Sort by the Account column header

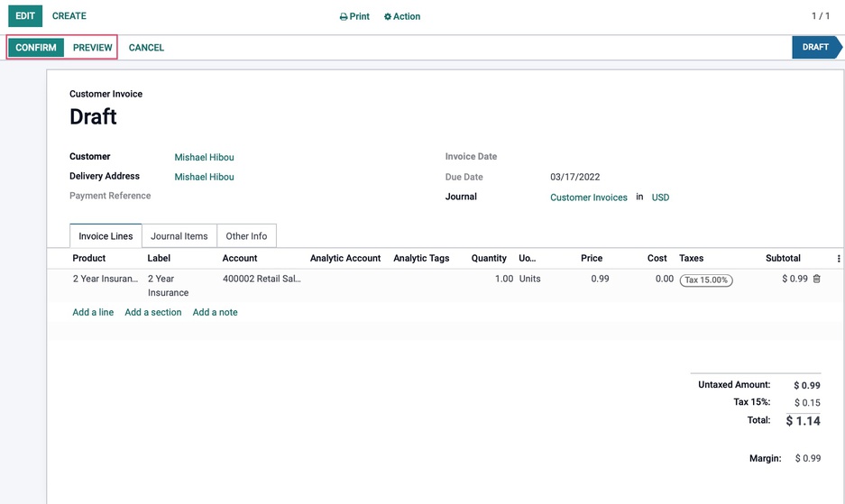(x=240, y=258)
